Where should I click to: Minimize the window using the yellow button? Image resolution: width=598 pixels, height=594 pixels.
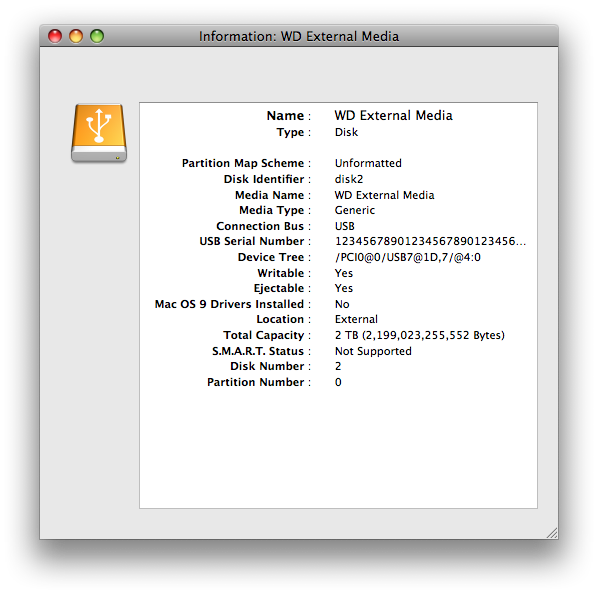pos(76,36)
